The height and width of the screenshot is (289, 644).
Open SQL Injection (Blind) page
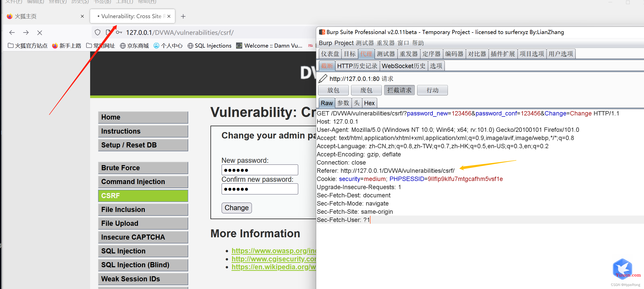pyautogui.click(x=143, y=265)
